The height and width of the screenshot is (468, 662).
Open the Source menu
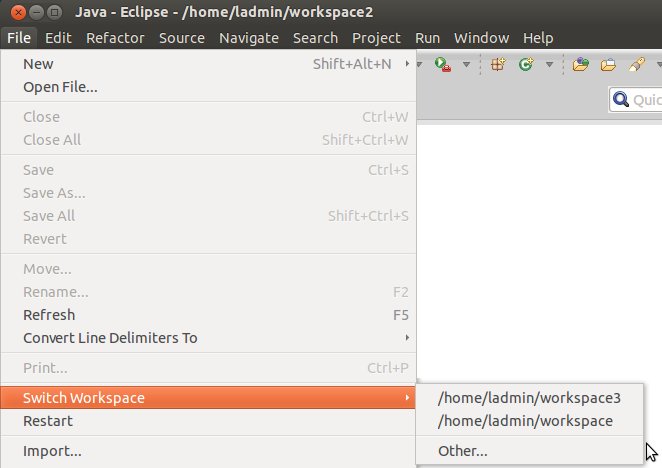[182, 38]
